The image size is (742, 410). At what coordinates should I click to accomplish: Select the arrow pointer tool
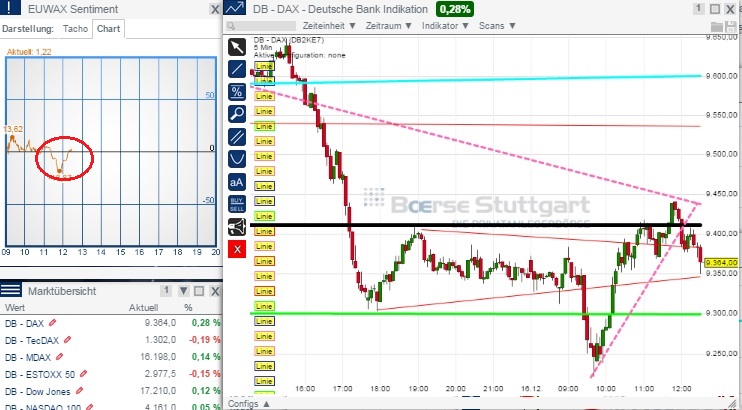coord(237,46)
